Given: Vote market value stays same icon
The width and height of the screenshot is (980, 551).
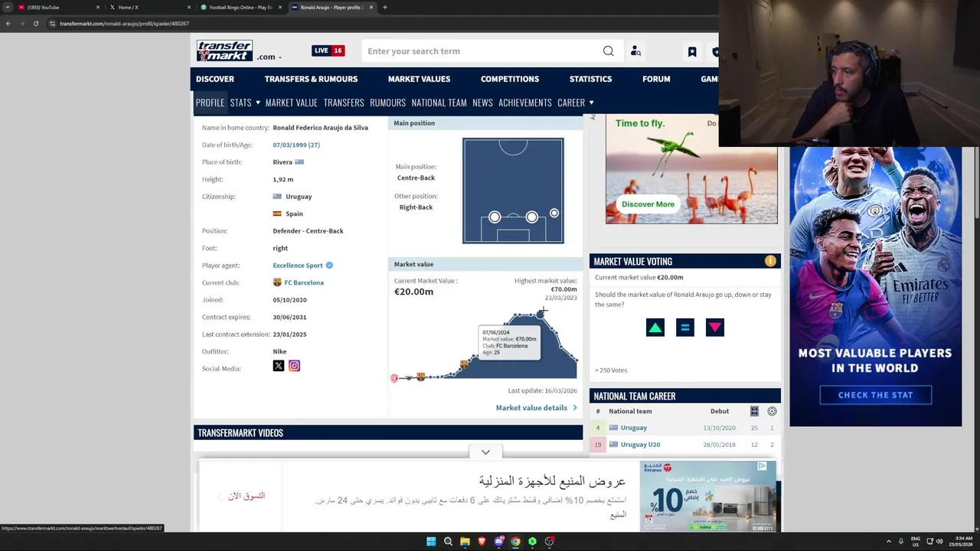Looking at the screenshot, I should click(685, 328).
